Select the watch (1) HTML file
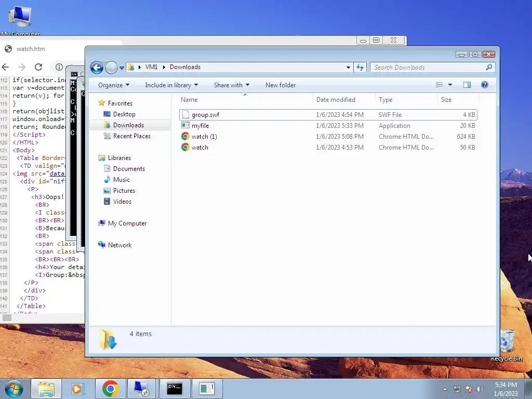This screenshot has height=399, width=532. (x=328, y=137)
